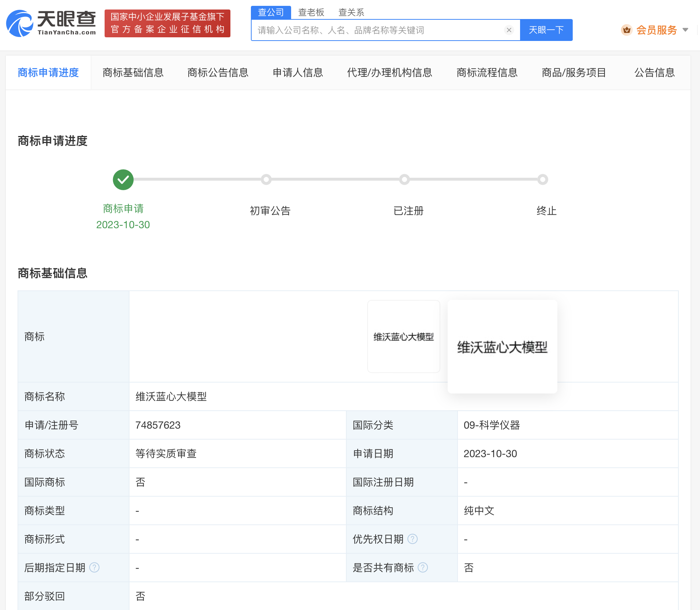Click the 国际注册日期 field label
The height and width of the screenshot is (610, 700).
point(383,482)
